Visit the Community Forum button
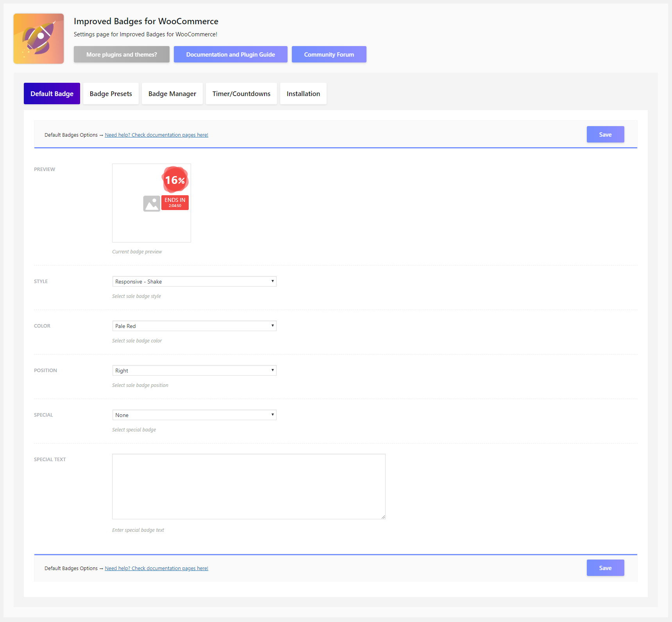The height and width of the screenshot is (622, 672). [x=329, y=54]
